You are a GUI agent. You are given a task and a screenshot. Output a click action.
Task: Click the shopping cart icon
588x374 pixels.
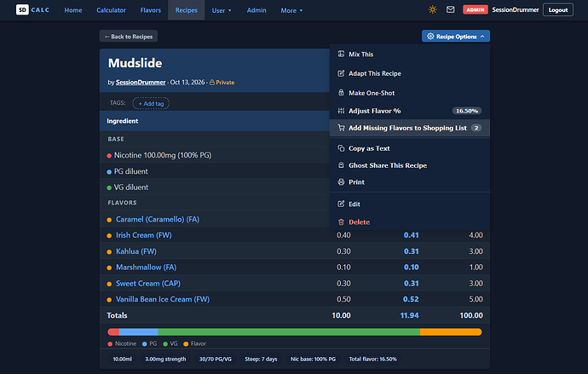[341, 128]
